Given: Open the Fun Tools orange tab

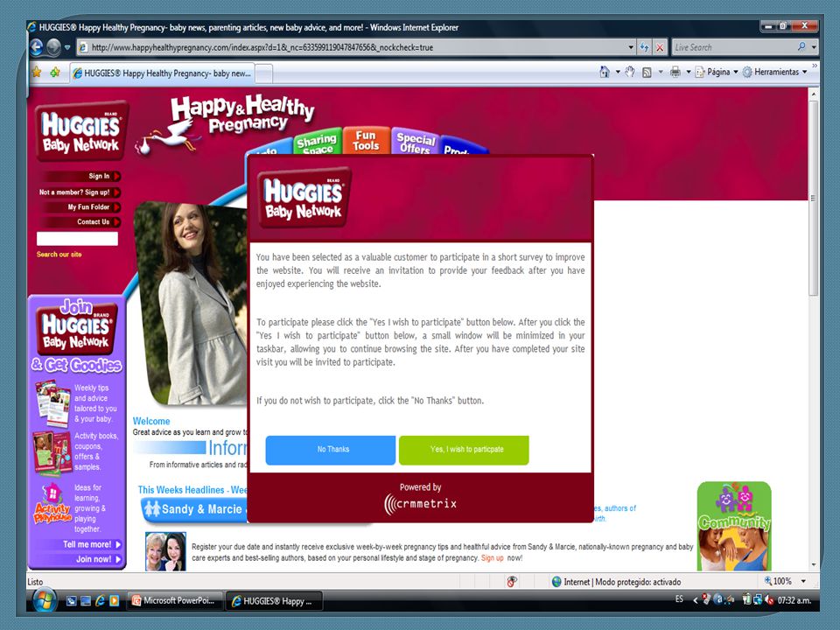Looking at the screenshot, I should point(366,140).
